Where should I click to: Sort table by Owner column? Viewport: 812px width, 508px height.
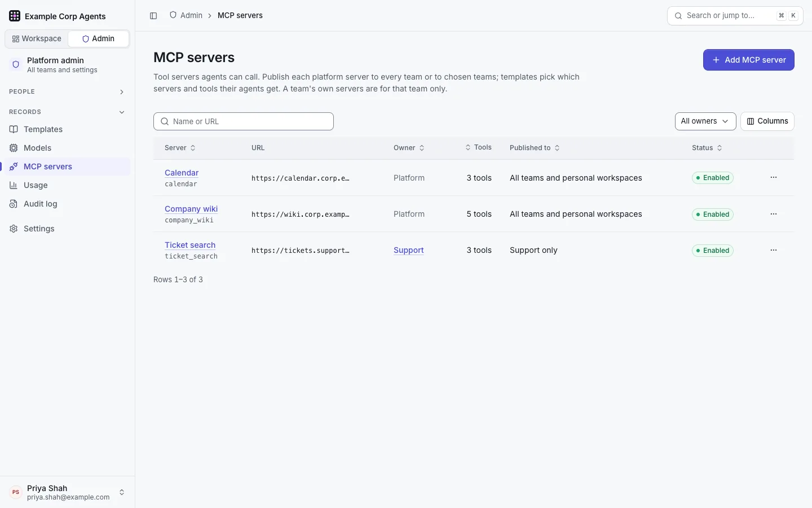(x=409, y=148)
